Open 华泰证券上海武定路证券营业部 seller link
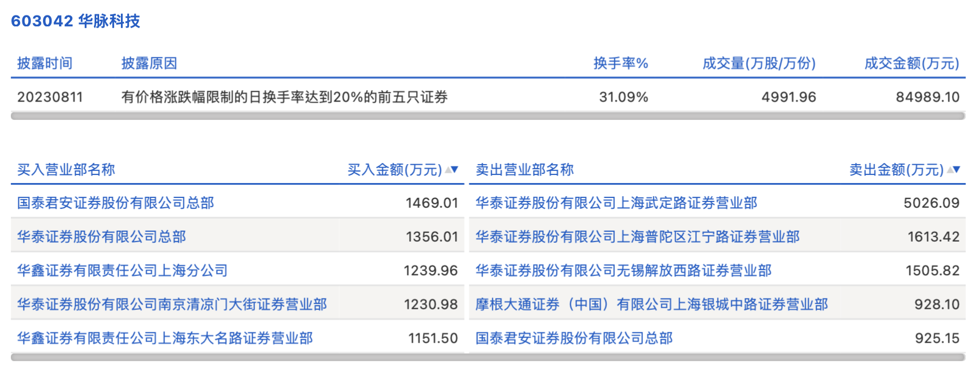Screen dimensions: 980x373 point(616,203)
